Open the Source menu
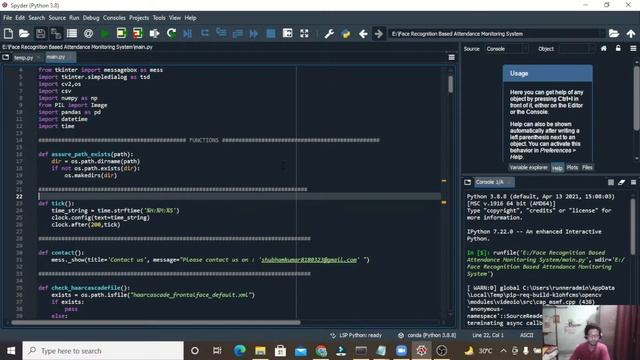The width and height of the screenshot is (640, 360). (x=57, y=18)
